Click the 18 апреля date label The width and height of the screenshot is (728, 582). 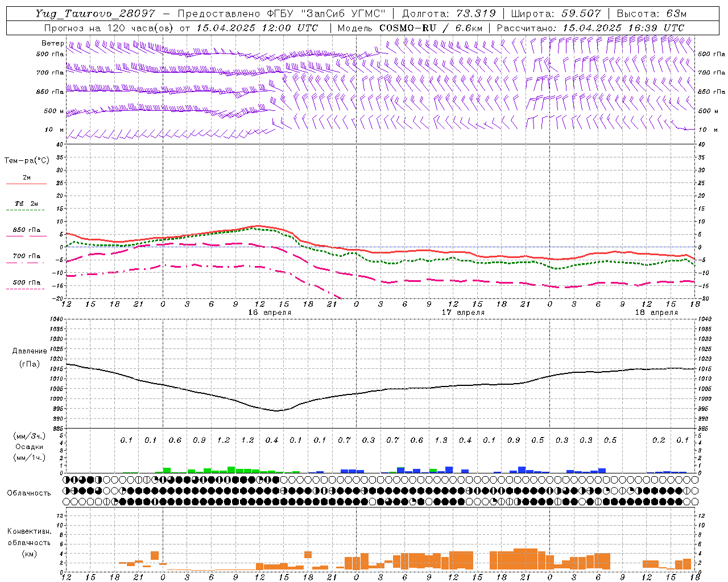pyautogui.click(x=657, y=313)
